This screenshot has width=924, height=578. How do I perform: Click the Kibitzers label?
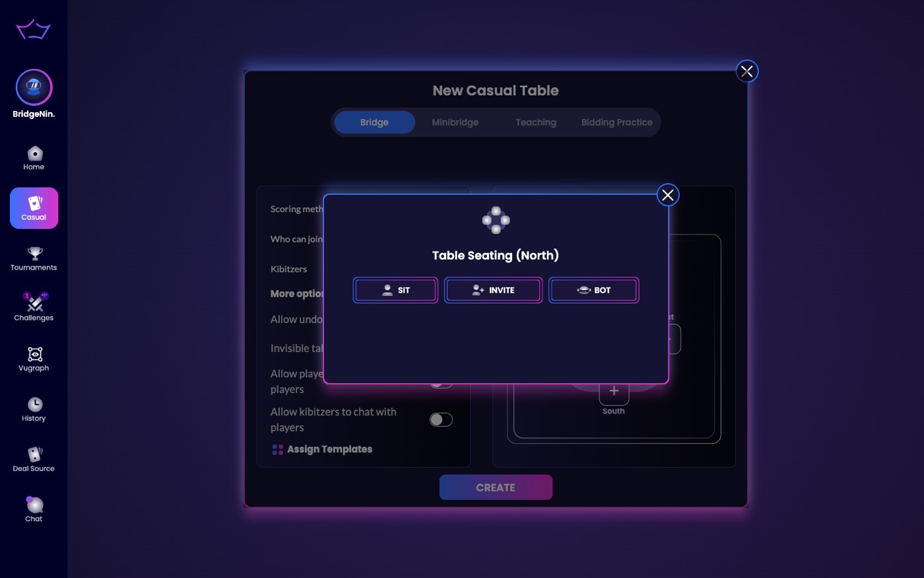(288, 270)
